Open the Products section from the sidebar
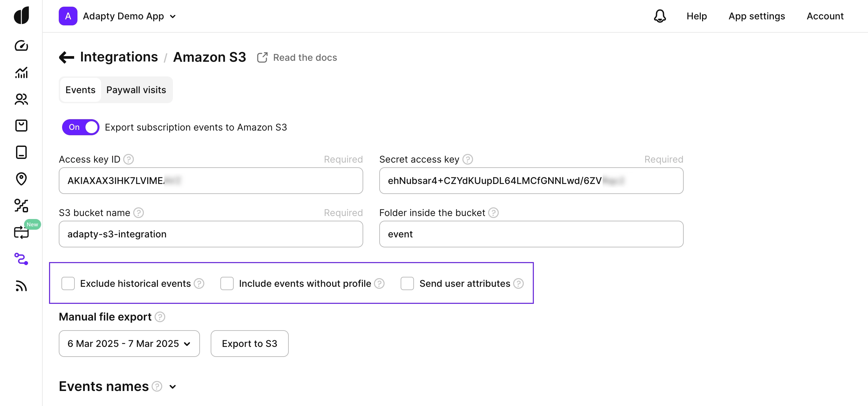Viewport: 868px width, 406px height. (x=21, y=126)
